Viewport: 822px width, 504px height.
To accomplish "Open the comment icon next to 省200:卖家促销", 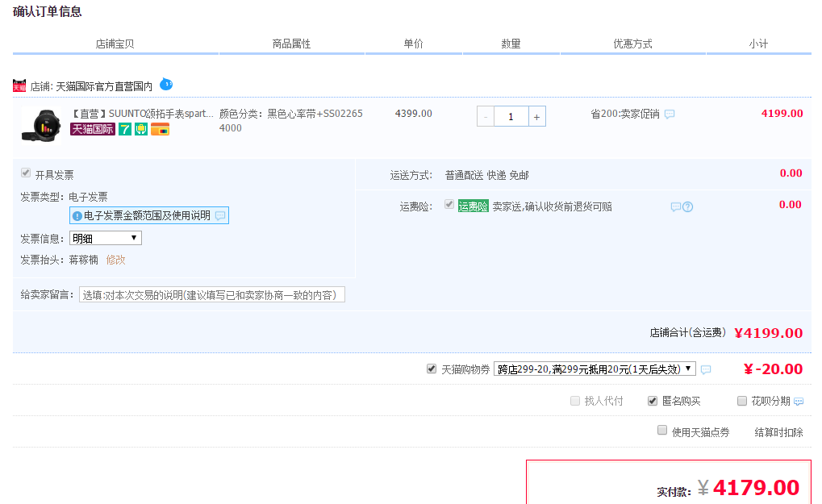I will (x=670, y=115).
